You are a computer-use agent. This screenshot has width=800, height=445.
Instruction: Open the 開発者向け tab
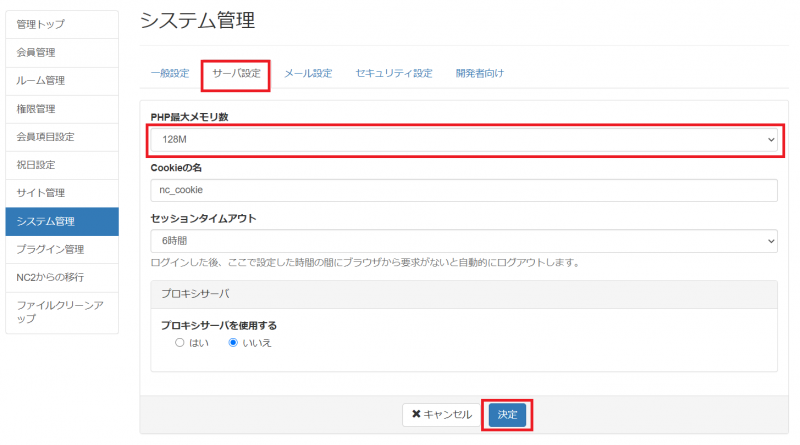tap(479, 74)
